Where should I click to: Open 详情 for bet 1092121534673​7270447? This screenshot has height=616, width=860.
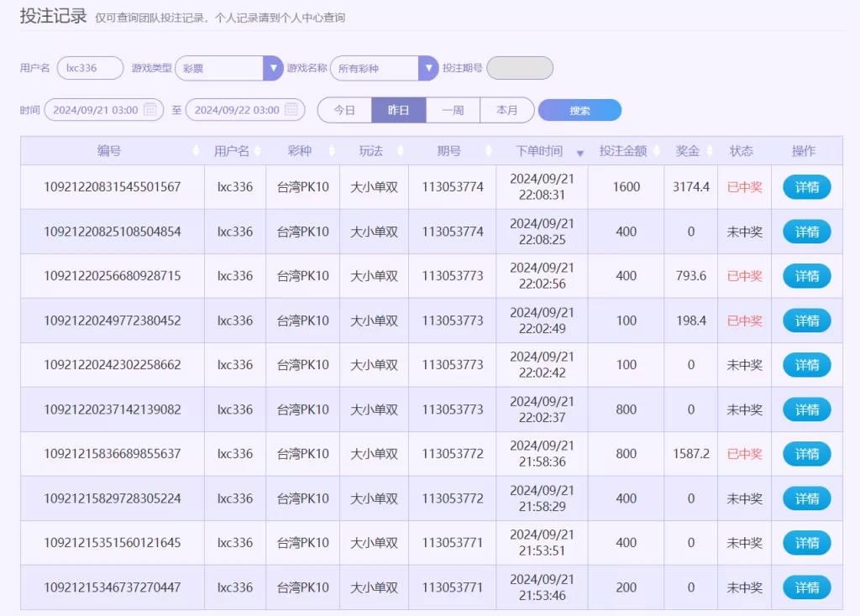[x=807, y=587]
